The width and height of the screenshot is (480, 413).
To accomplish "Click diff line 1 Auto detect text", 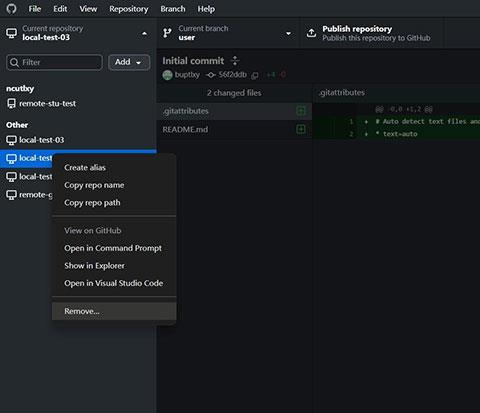I will [396, 121].
